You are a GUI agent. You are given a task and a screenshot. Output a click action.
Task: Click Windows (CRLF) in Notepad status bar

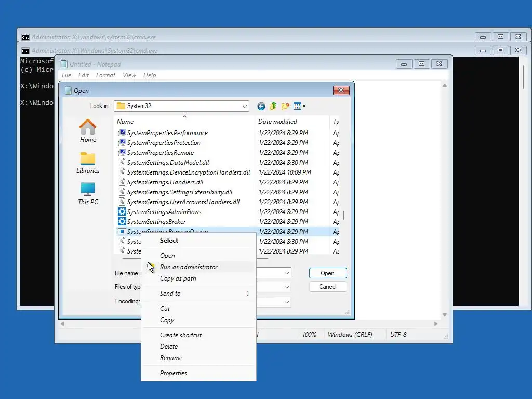click(x=350, y=334)
